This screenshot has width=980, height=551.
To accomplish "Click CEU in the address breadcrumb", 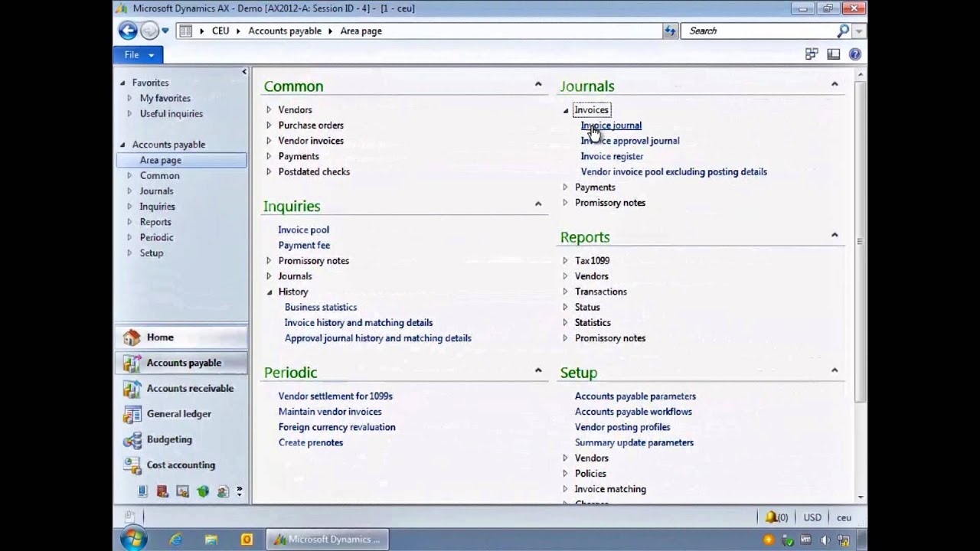I will [x=220, y=31].
